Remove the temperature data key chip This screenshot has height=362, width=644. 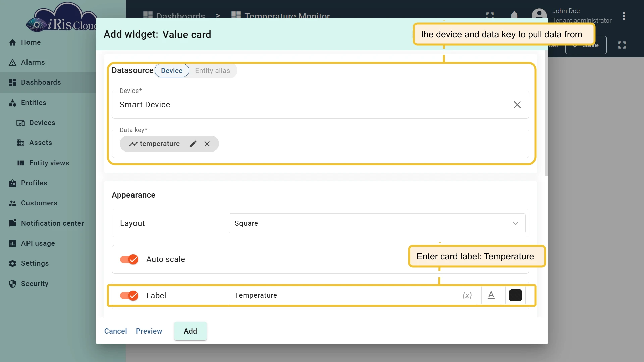[x=207, y=144]
